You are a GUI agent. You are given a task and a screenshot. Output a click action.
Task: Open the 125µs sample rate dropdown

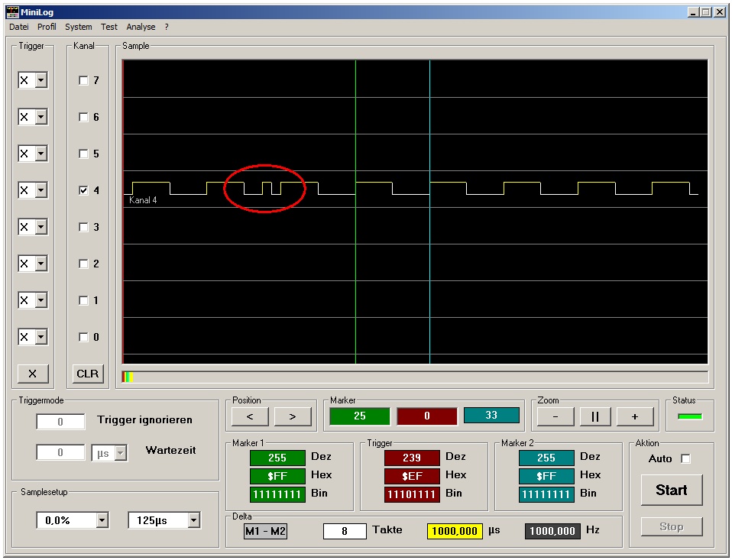coord(194,520)
